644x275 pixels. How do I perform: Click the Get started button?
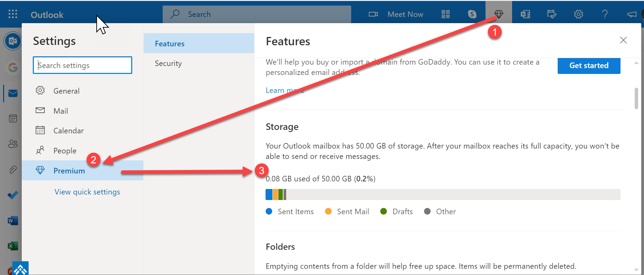click(x=589, y=65)
